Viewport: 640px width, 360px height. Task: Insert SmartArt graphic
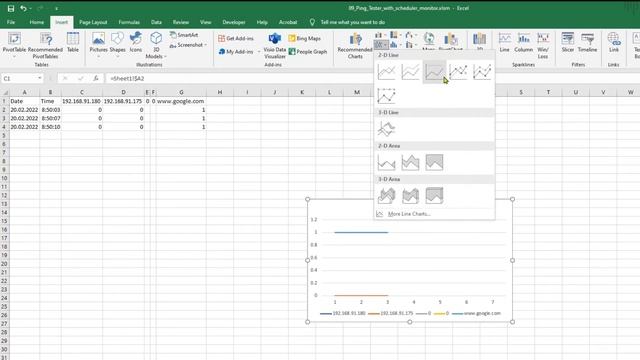pos(184,35)
